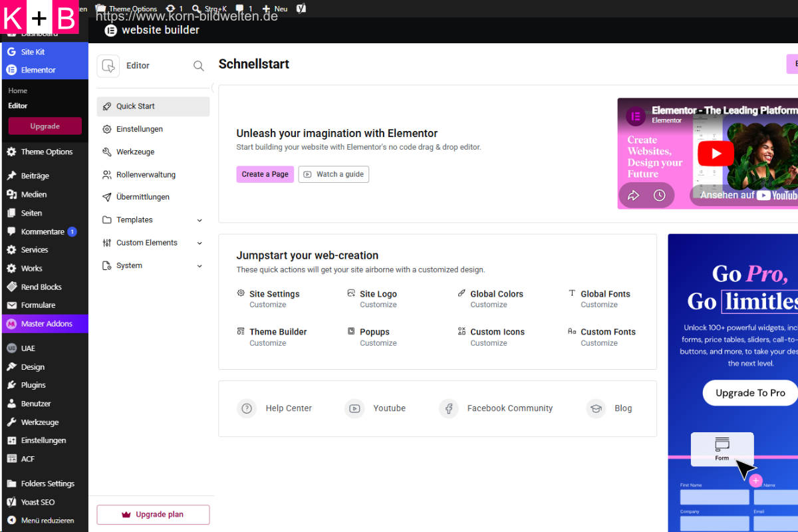Open the Youtube resource link
The width and height of the screenshot is (798, 532).
(375, 408)
